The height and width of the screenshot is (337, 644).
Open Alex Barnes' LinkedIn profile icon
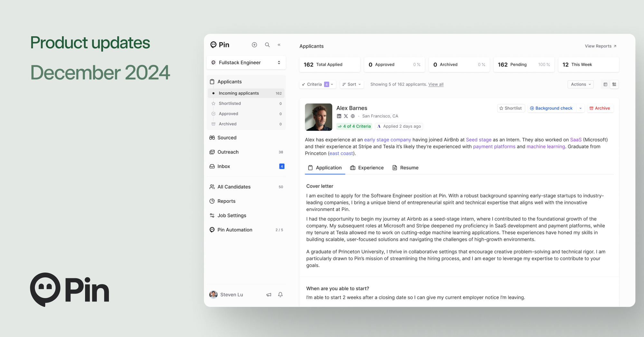pos(339,116)
